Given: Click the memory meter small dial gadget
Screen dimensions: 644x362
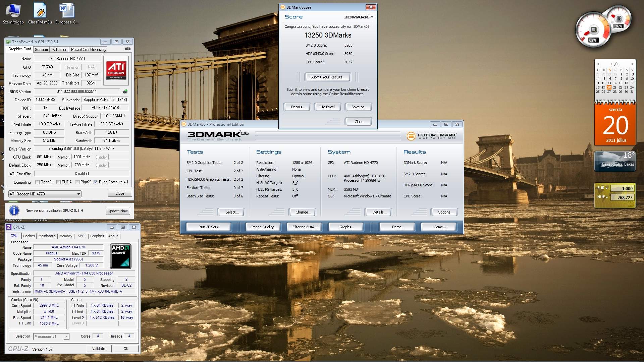Looking at the screenshot, I should [x=619, y=18].
